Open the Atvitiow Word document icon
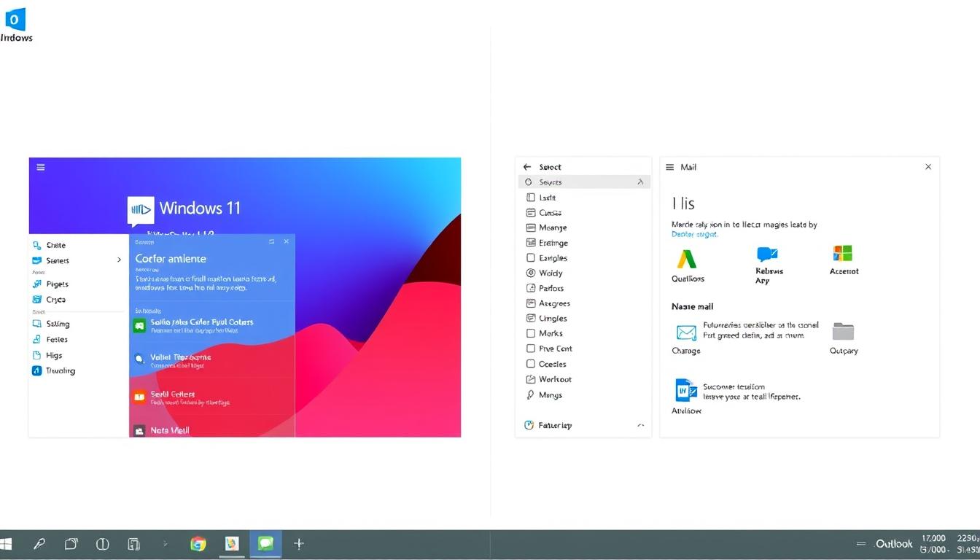Screen dimensions: 980x560 click(686, 390)
